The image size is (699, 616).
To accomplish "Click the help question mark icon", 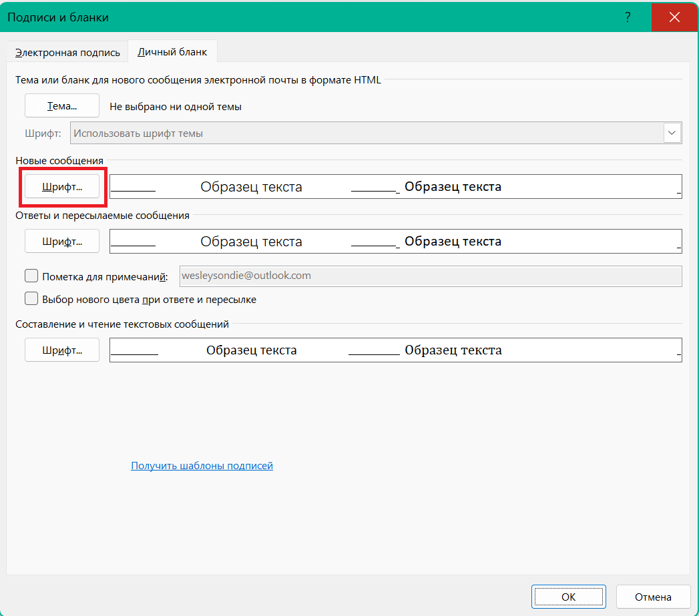I will pos(628,17).
